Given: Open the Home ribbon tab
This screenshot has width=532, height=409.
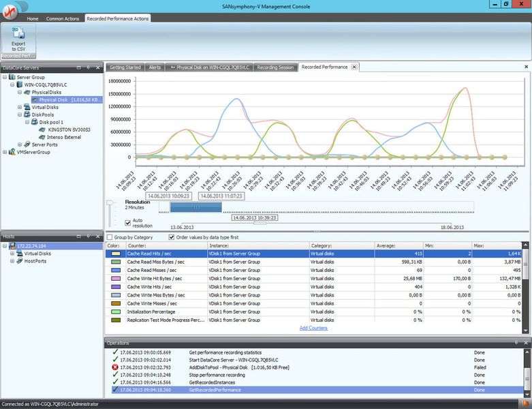Looking at the screenshot, I should (33, 18).
